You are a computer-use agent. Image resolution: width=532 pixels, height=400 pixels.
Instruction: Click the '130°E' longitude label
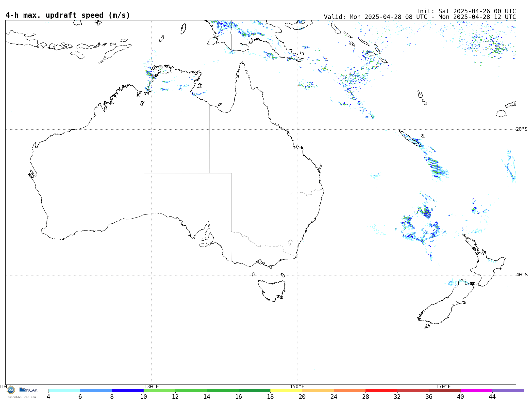click(x=151, y=387)
